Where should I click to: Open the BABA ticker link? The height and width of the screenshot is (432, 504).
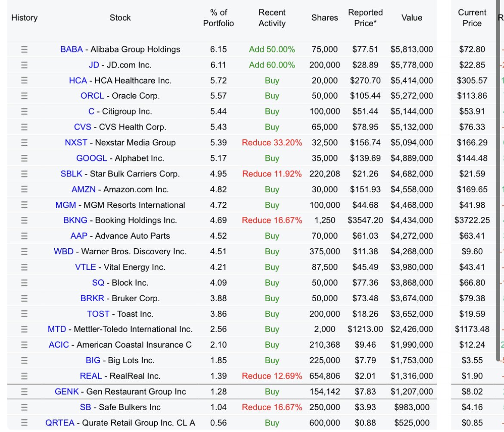tap(71, 49)
